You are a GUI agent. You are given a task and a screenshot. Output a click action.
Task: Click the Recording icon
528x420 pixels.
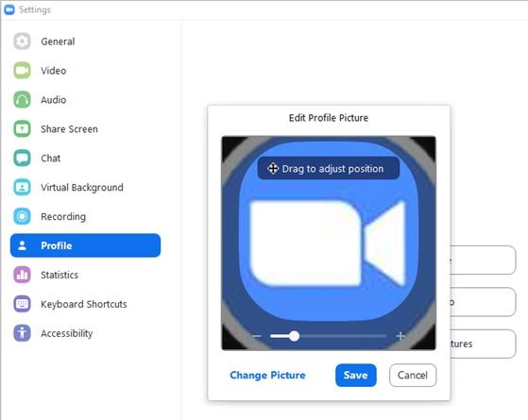(22, 216)
